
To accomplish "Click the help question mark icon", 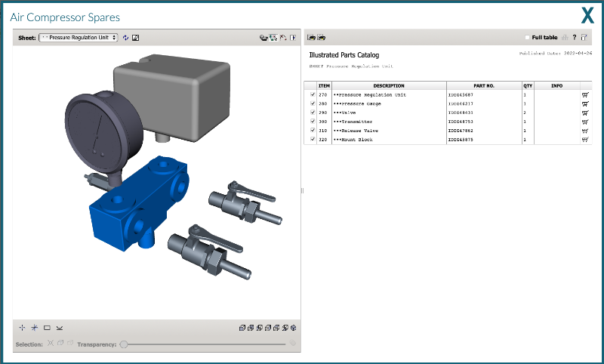I will (x=575, y=37).
